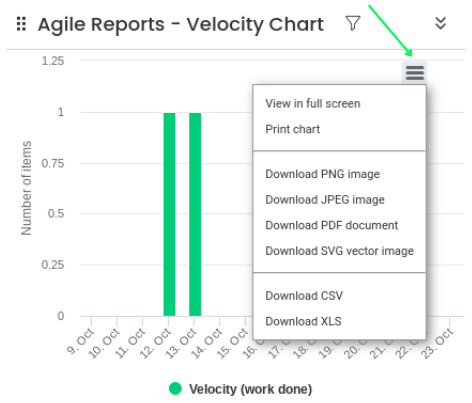
Task: Click the Agile Reports - Velocity Chart title
Action: click(181, 24)
